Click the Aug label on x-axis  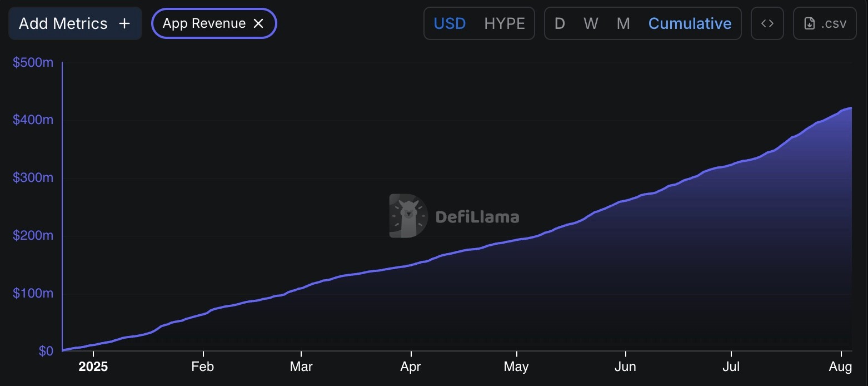click(x=841, y=367)
